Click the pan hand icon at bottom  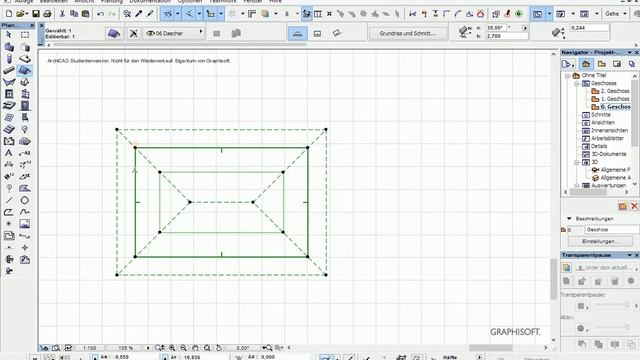pos(196,348)
